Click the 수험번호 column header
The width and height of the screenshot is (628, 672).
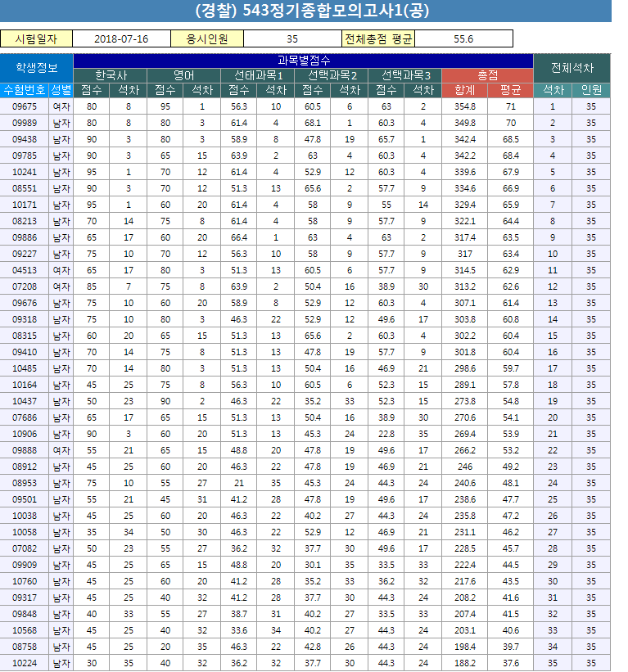click(25, 90)
